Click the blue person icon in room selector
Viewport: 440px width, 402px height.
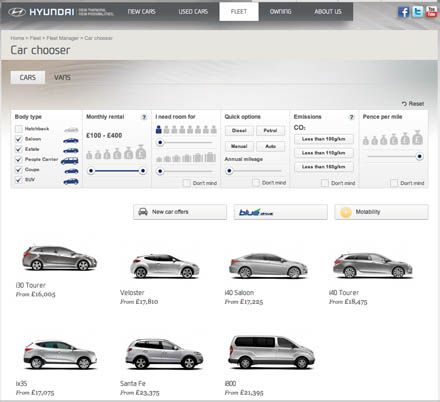[x=159, y=129]
